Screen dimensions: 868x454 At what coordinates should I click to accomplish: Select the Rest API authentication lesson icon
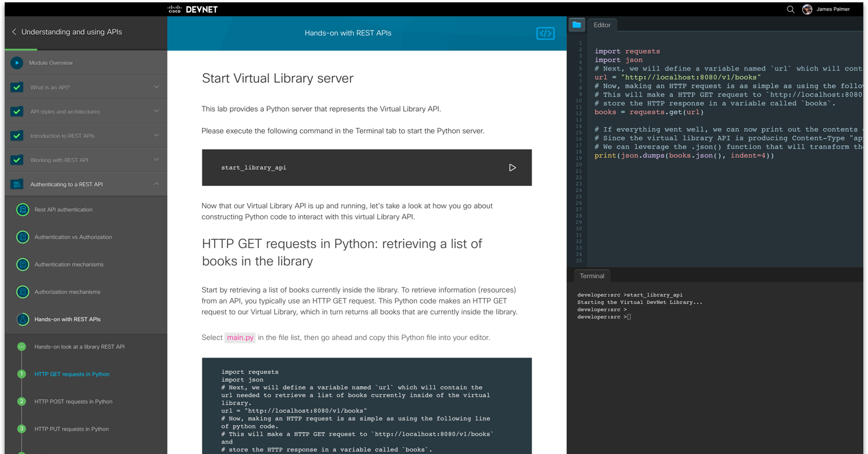[x=22, y=209]
